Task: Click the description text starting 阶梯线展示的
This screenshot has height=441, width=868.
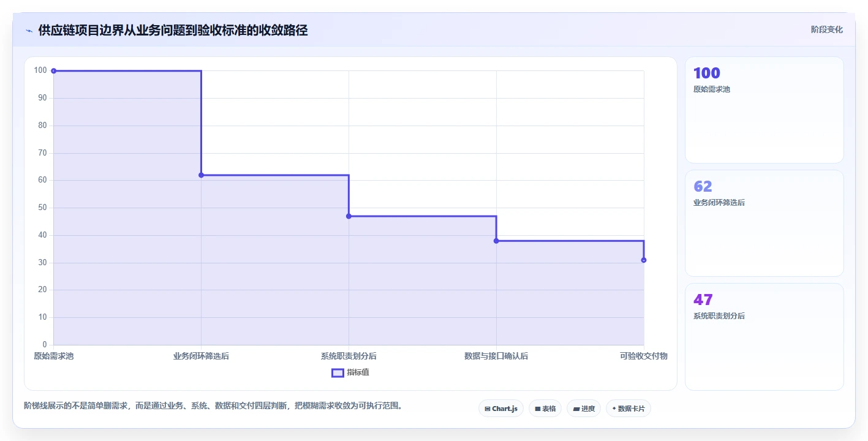Action: pyautogui.click(x=213, y=406)
